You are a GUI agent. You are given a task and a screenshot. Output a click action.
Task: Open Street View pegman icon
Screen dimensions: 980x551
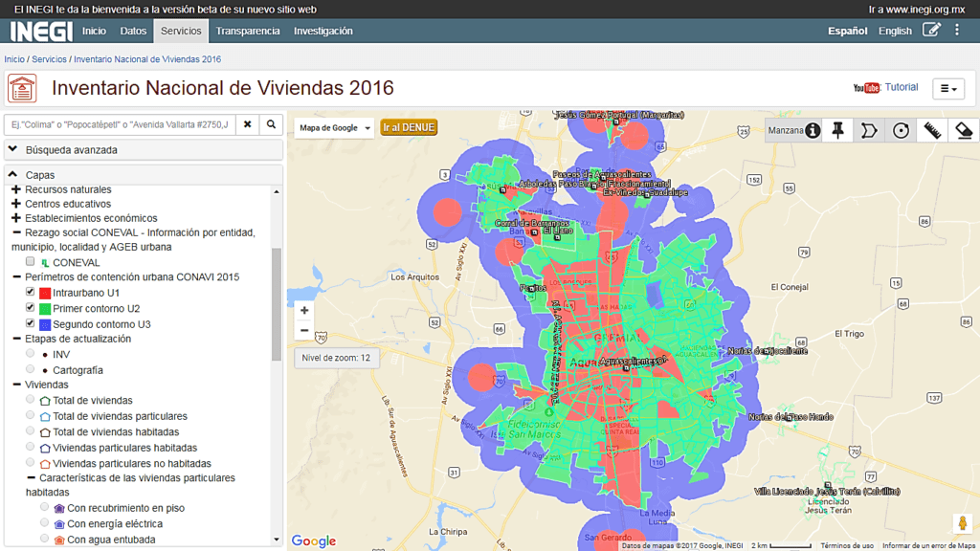(960, 524)
